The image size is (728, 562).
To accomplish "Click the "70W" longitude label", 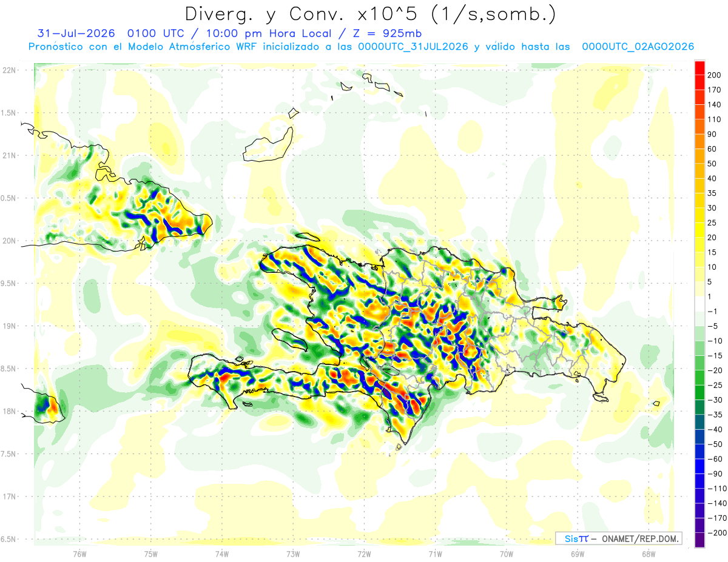I will [506, 554].
